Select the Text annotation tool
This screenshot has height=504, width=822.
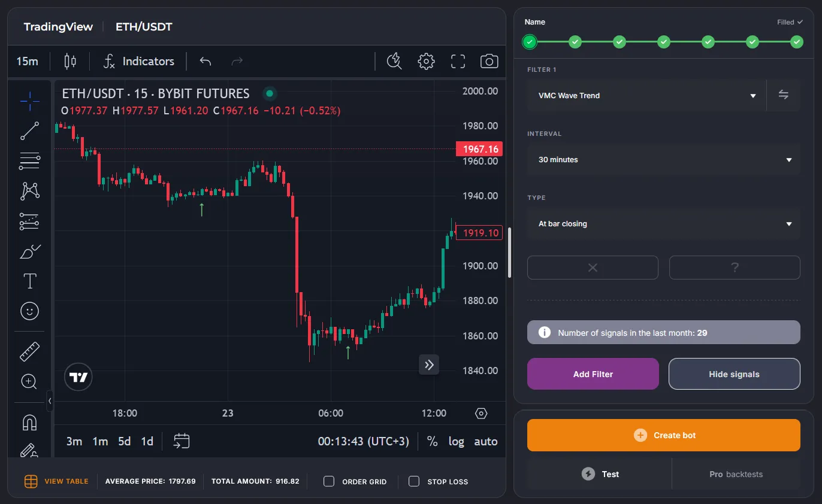point(29,281)
